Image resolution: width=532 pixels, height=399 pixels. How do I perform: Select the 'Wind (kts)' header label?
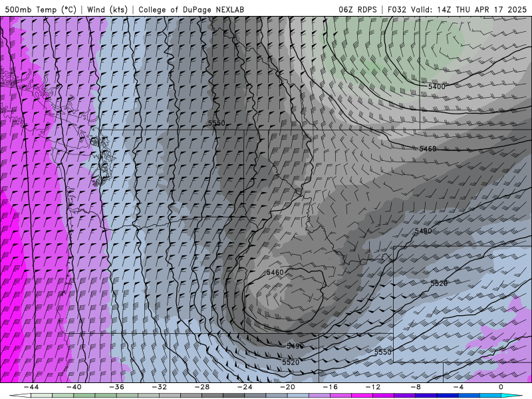[107, 9]
